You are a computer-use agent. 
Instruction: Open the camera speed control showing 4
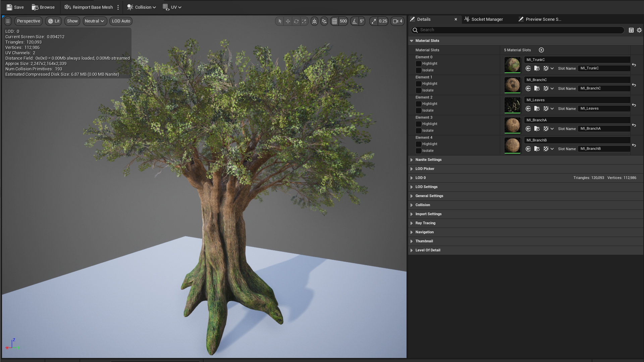(x=398, y=21)
